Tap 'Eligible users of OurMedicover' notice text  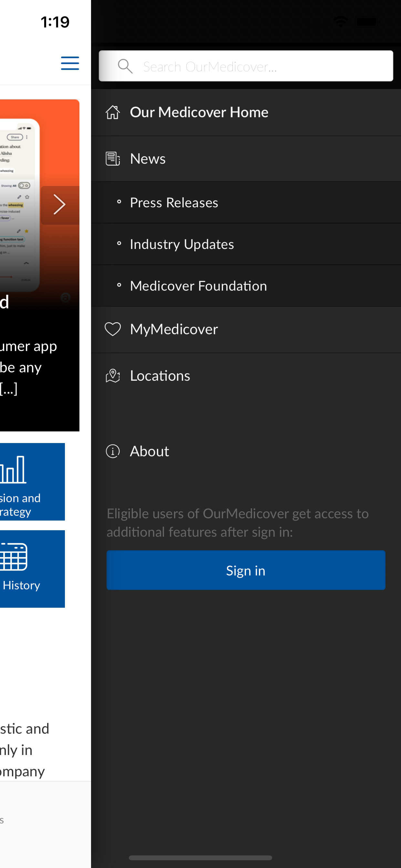pyautogui.click(x=238, y=523)
